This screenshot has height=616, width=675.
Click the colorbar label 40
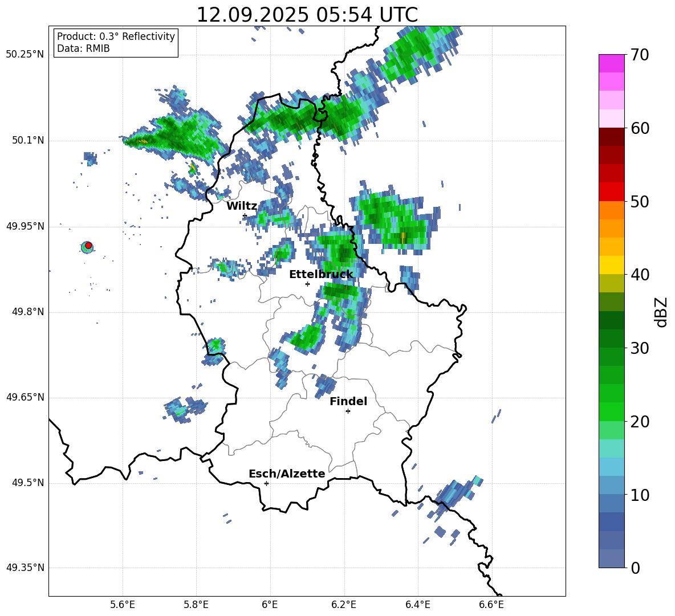pyautogui.click(x=640, y=275)
